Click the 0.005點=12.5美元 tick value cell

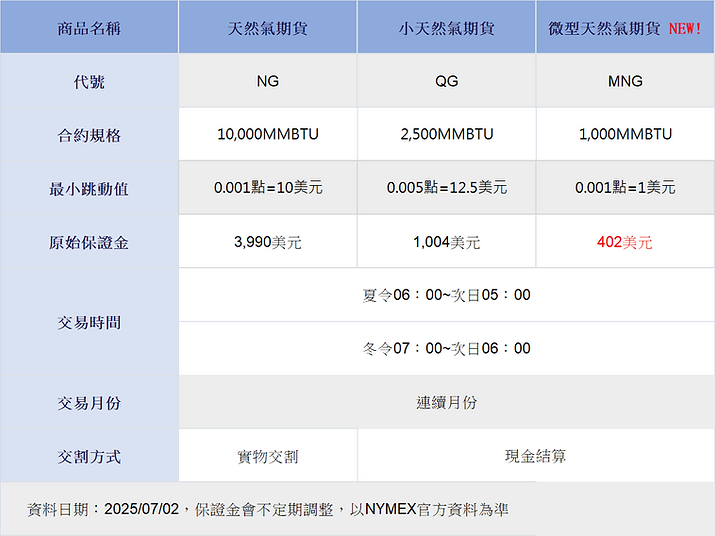[x=446, y=187]
